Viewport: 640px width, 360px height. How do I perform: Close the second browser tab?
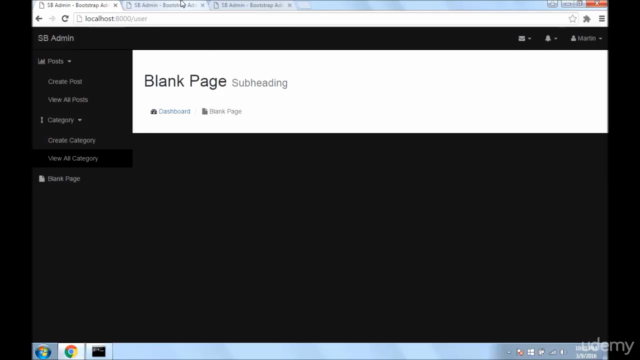coord(202,5)
